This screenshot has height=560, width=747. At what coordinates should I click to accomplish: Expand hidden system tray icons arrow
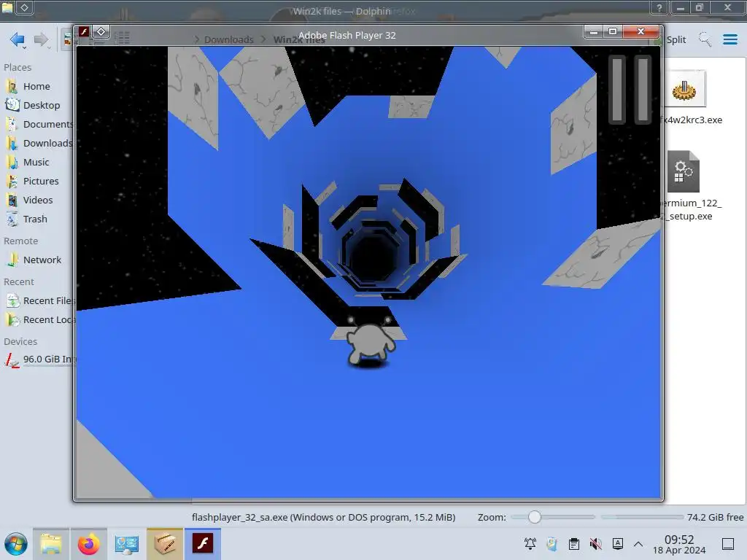(x=638, y=544)
